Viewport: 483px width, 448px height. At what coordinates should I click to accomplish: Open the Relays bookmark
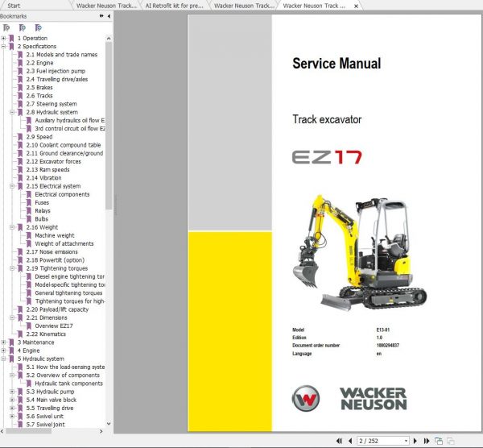coord(43,211)
